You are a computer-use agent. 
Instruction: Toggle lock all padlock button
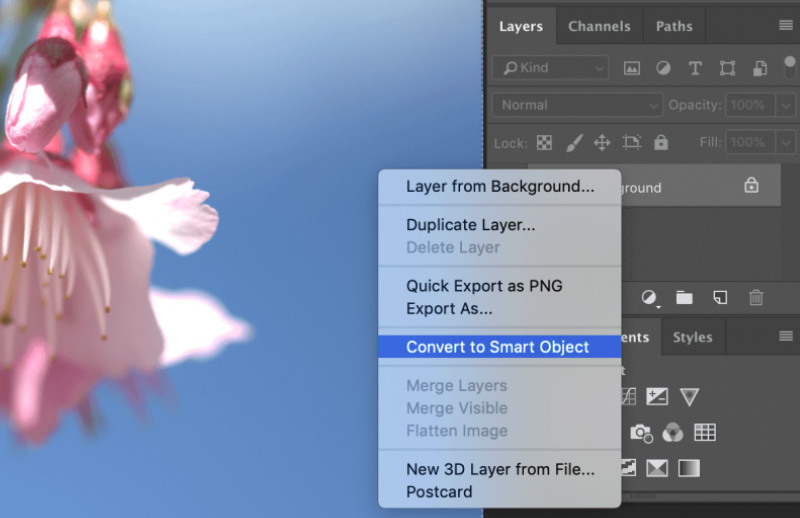point(660,143)
